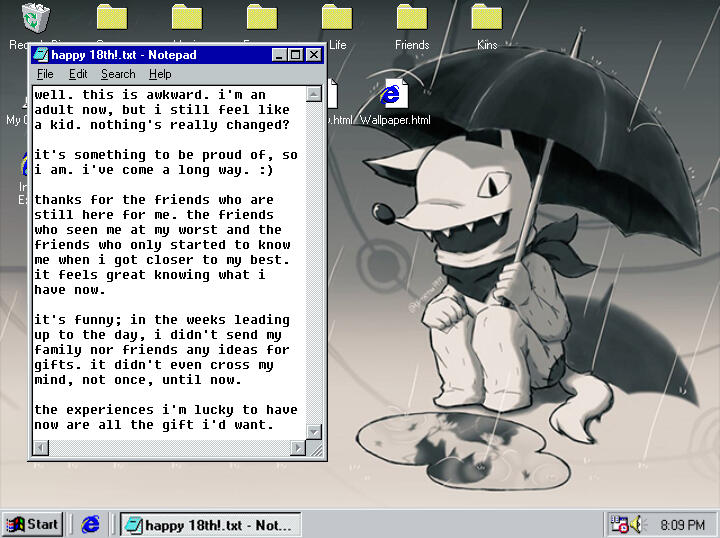Open the Life folder icon

pos(337,18)
